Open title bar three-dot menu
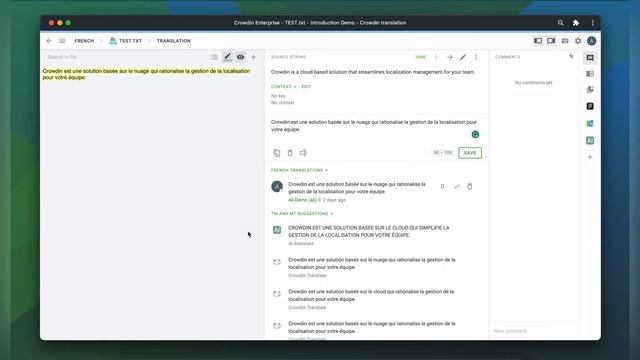This screenshot has height=360, width=640. (593, 23)
